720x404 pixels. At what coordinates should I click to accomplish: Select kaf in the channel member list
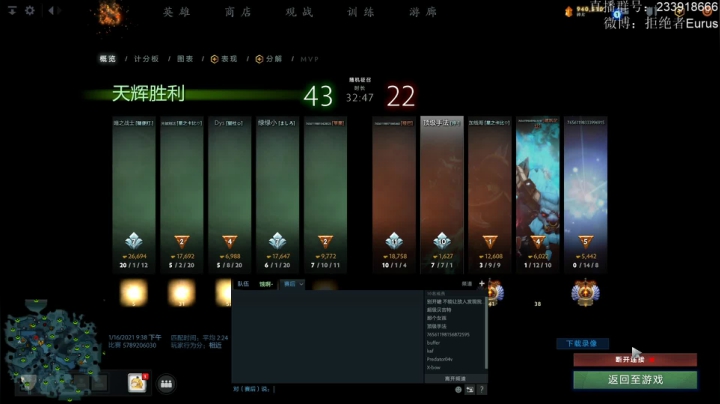click(430, 351)
